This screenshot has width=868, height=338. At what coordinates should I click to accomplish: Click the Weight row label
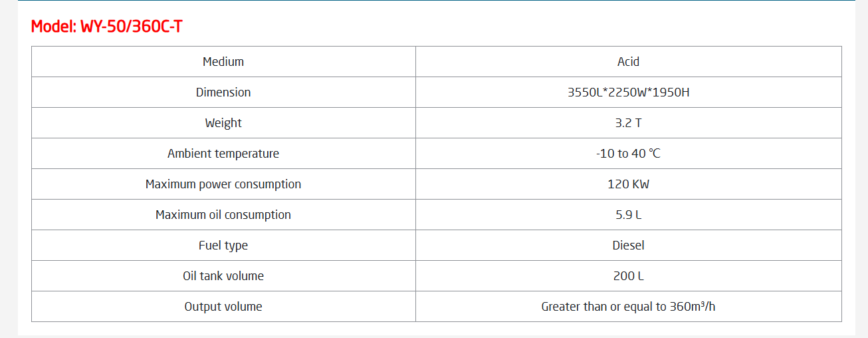point(223,123)
